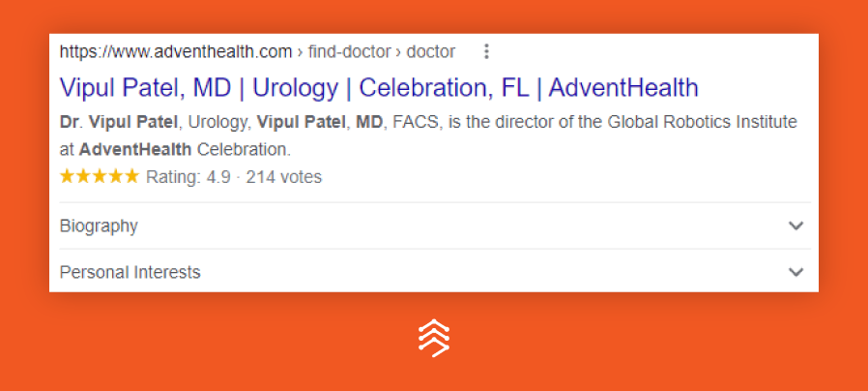868x391 pixels.
Task: Click 'AdventHealth' at the end of the title
Action: click(x=623, y=88)
